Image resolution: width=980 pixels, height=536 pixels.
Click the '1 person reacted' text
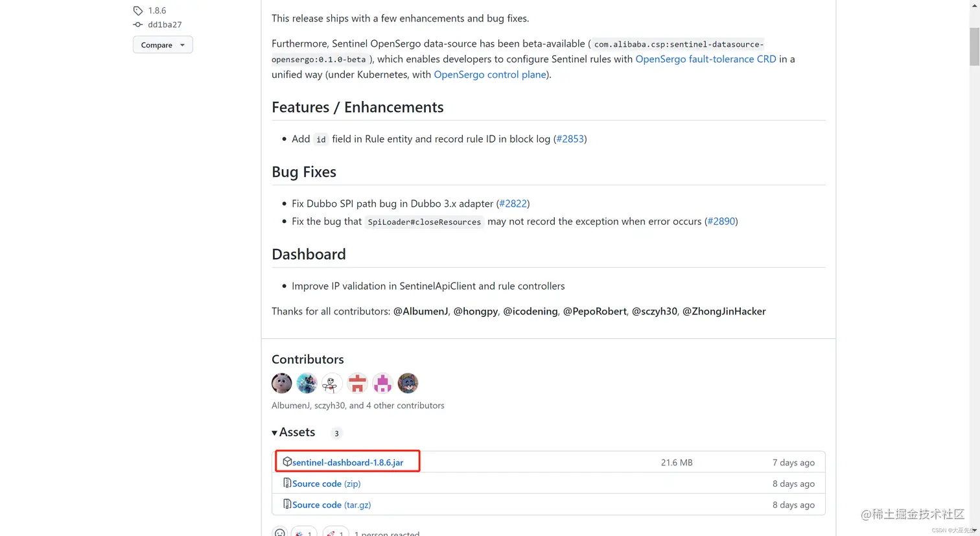click(x=387, y=533)
